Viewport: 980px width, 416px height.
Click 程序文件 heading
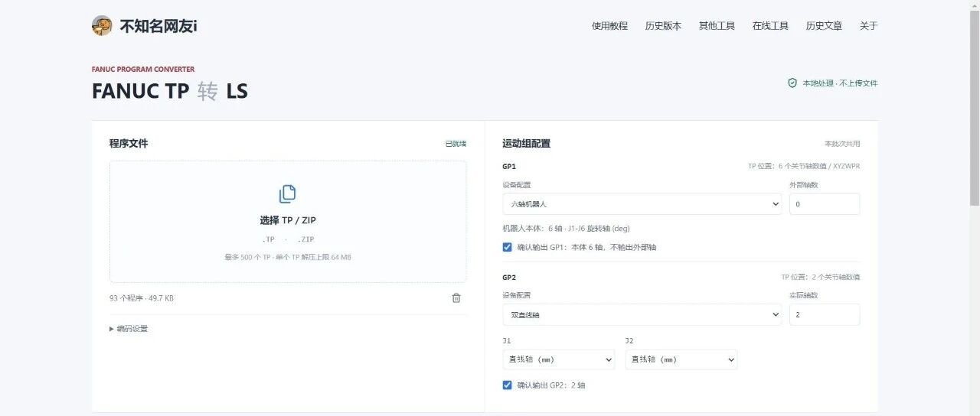pos(129,144)
